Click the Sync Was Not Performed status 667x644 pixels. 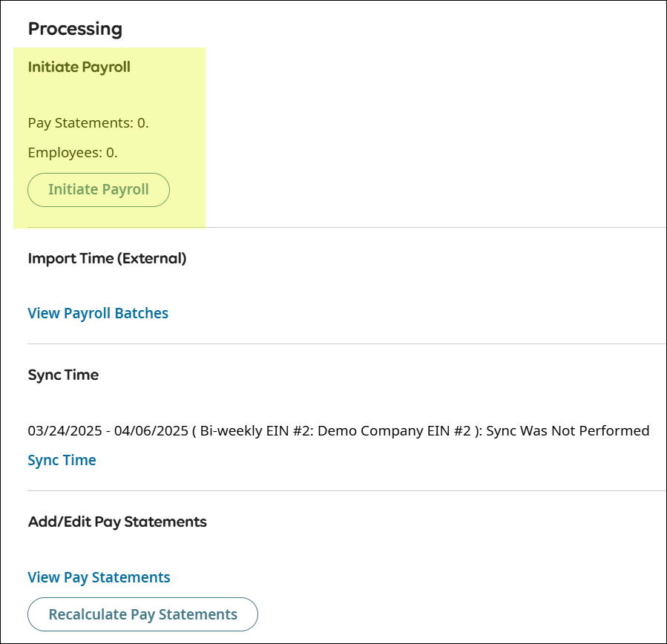point(568,430)
